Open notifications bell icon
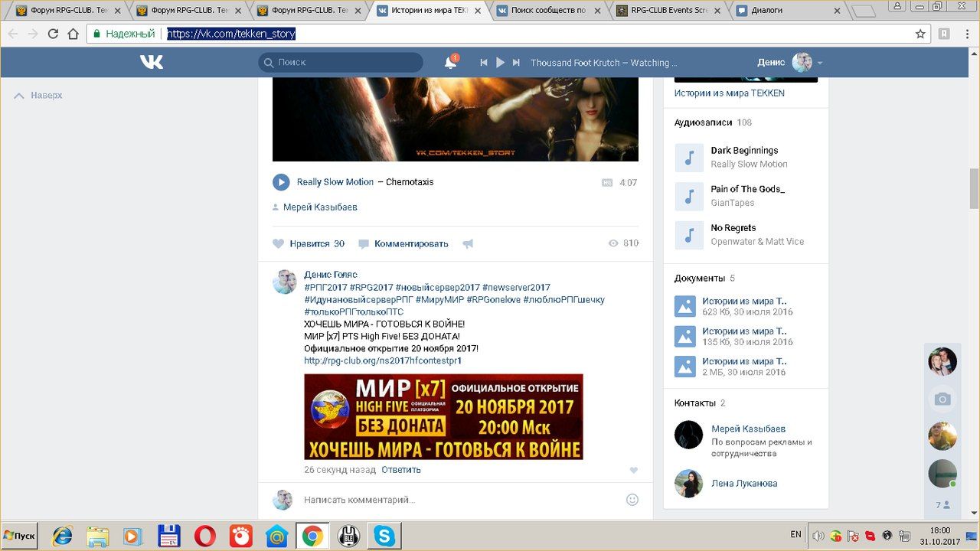980x551 pixels. pos(450,62)
